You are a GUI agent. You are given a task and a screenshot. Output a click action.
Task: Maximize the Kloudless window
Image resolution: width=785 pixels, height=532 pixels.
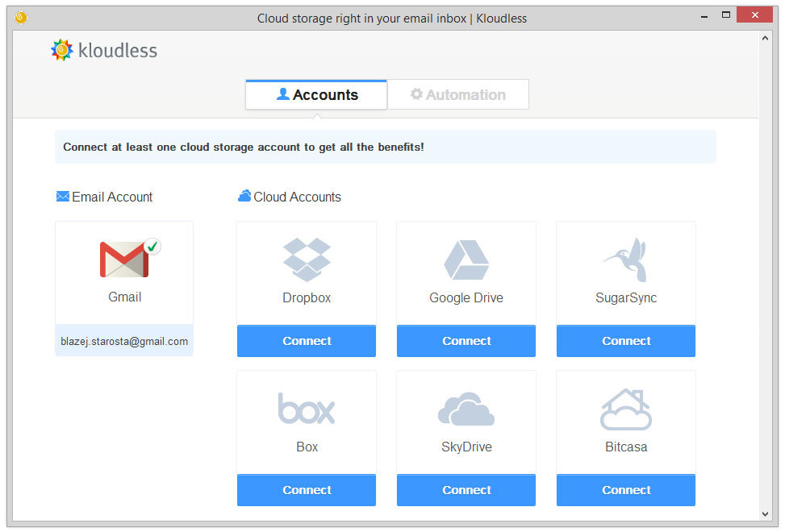726,15
